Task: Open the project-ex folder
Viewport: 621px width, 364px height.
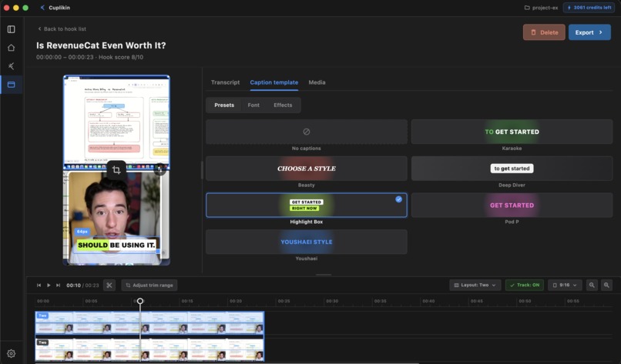Action: click(542, 8)
